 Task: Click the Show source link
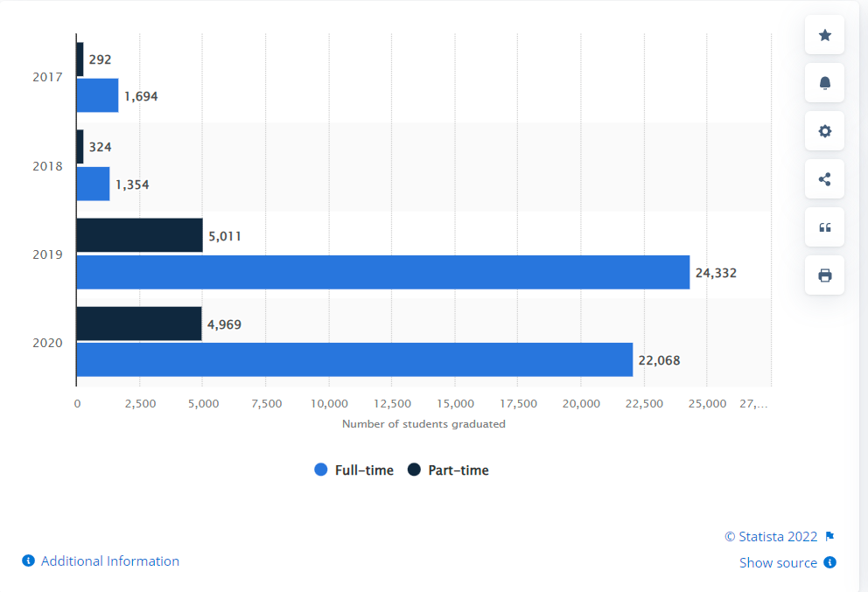pyautogui.click(x=778, y=563)
